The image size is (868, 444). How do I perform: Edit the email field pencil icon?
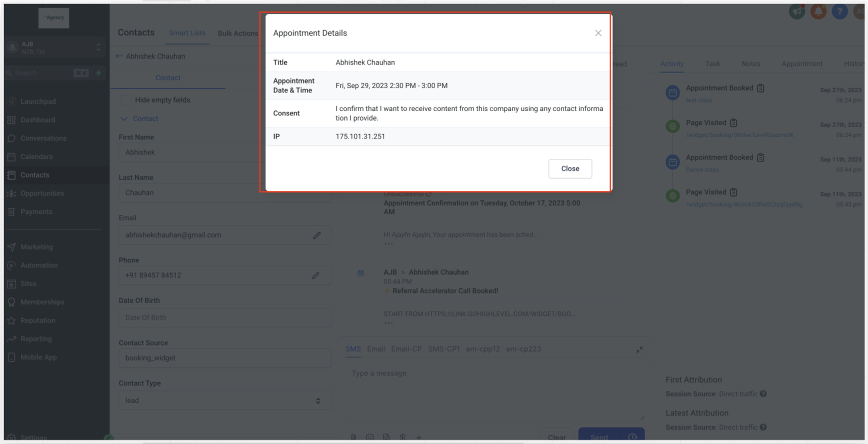coord(317,235)
